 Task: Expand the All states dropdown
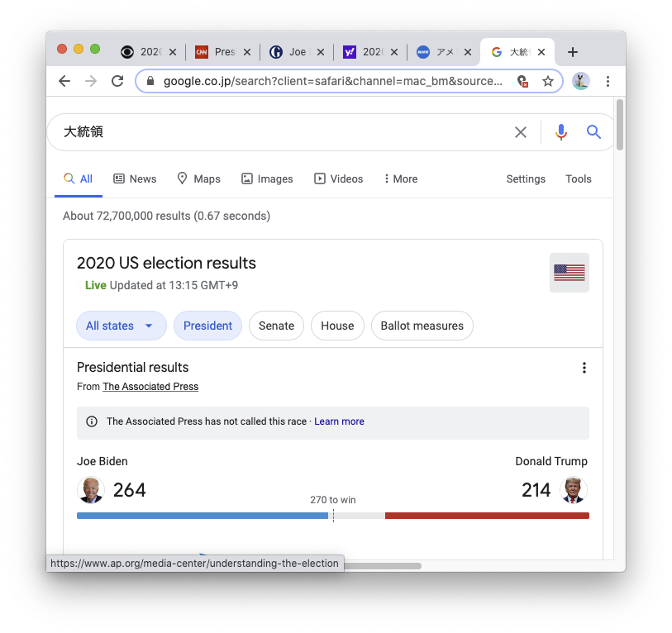tap(121, 326)
